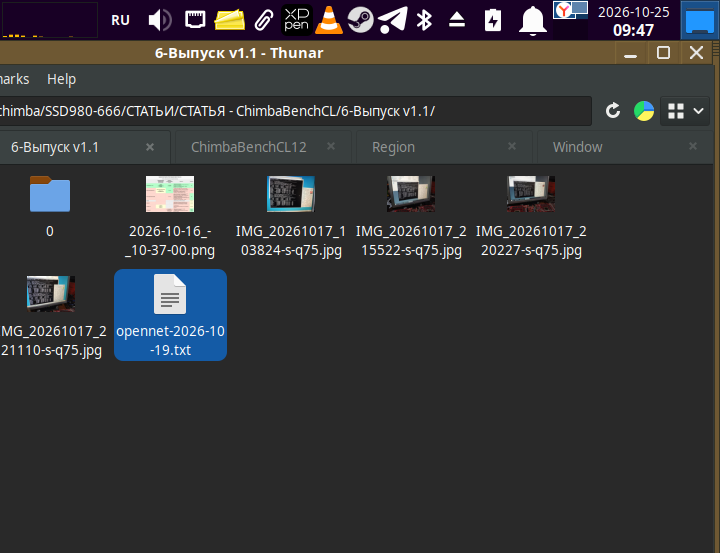Click the eject removable media icon

[457, 20]
